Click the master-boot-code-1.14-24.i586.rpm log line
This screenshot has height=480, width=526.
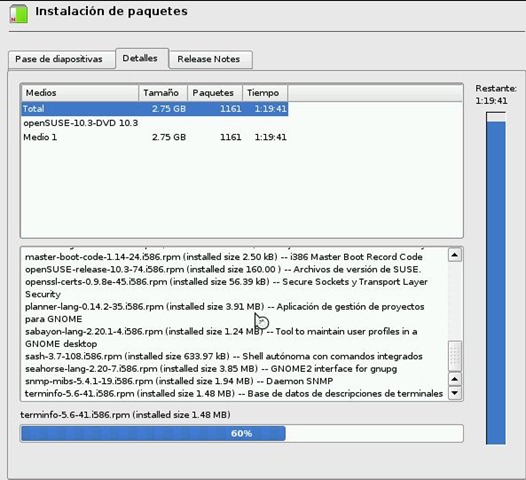coord(224,257)
